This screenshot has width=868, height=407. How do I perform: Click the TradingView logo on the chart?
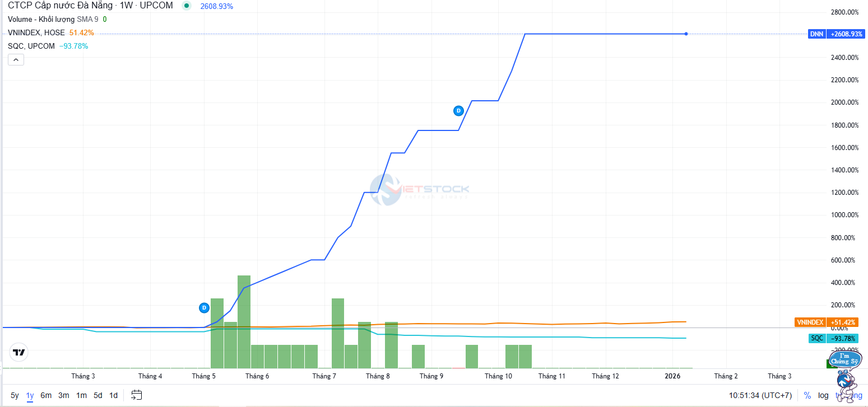tap(18, 353)
